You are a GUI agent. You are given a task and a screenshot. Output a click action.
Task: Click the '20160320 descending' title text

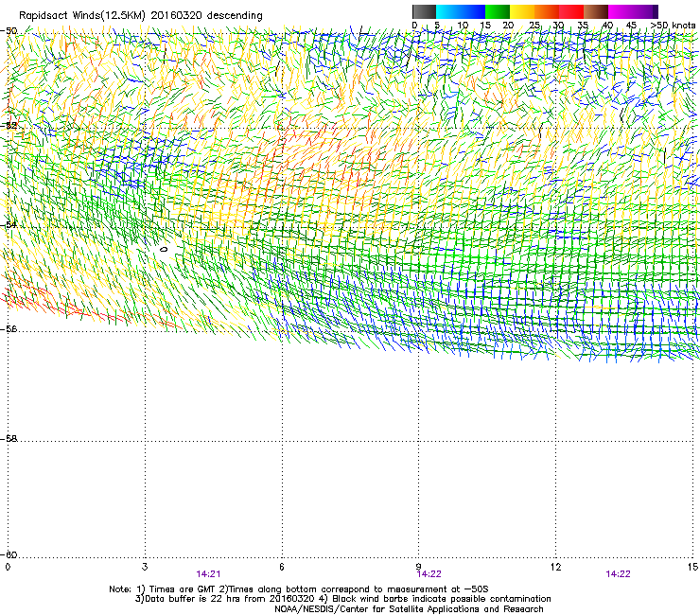pyautogui.click(x=207, y=16)
